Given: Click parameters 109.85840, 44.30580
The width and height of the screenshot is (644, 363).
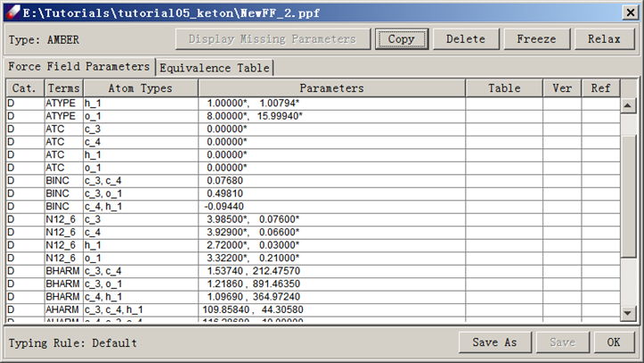Looking at the screenshot, I should pos(253,309).
